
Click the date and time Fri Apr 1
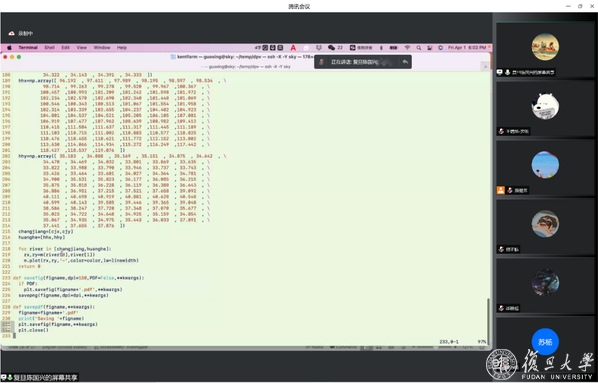[467, 48]
